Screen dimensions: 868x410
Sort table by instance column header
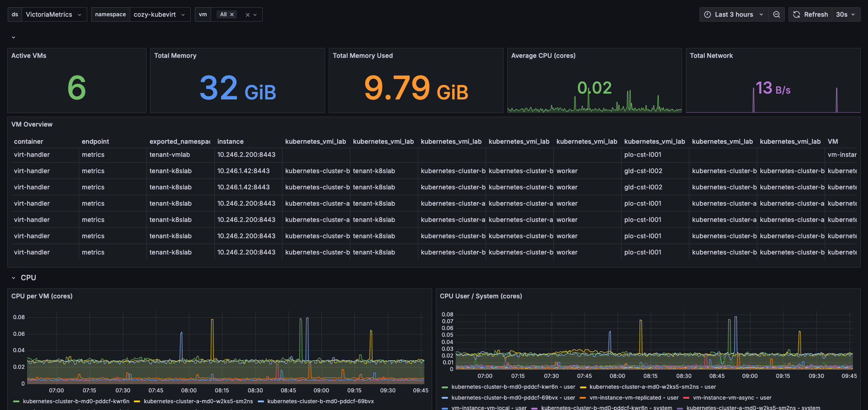pos(231,141)
